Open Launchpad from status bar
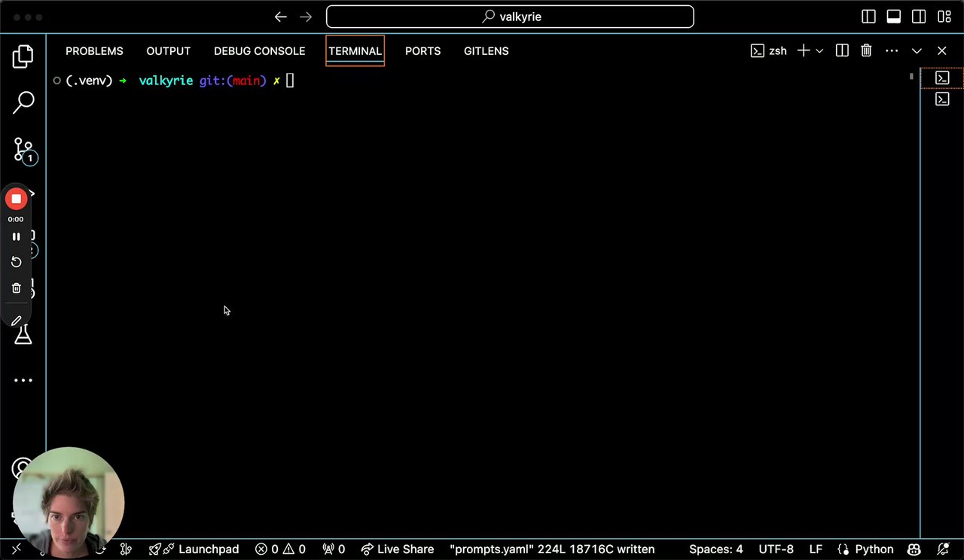 [x=194, y=549]
